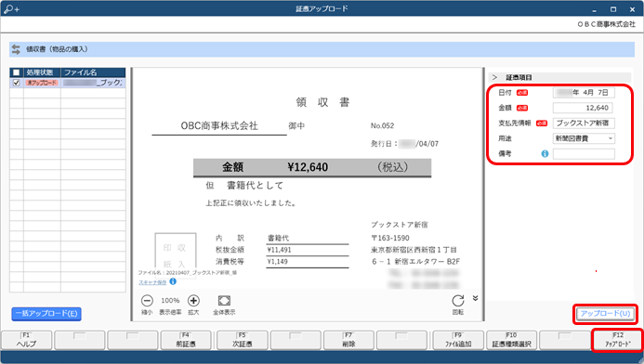Click the F5 次証憑 function button

point(243,340)
